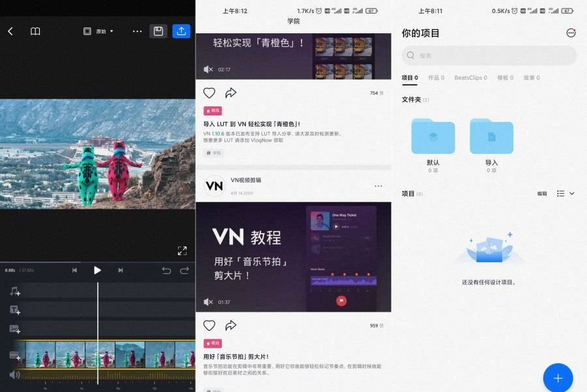Image resolution: width=587 pixels, height=392 pixels.
Task: Open the VN profile avatar
Action: tap(214, 186)
